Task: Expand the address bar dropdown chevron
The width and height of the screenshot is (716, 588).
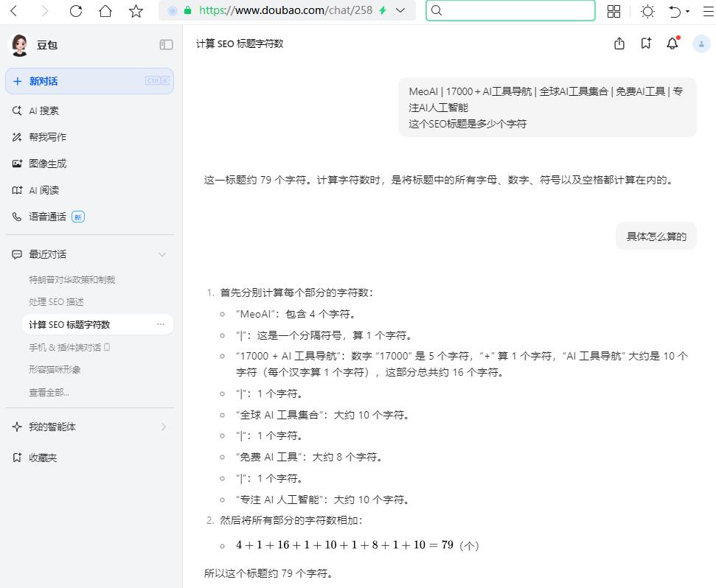Action: pos(400,10)
